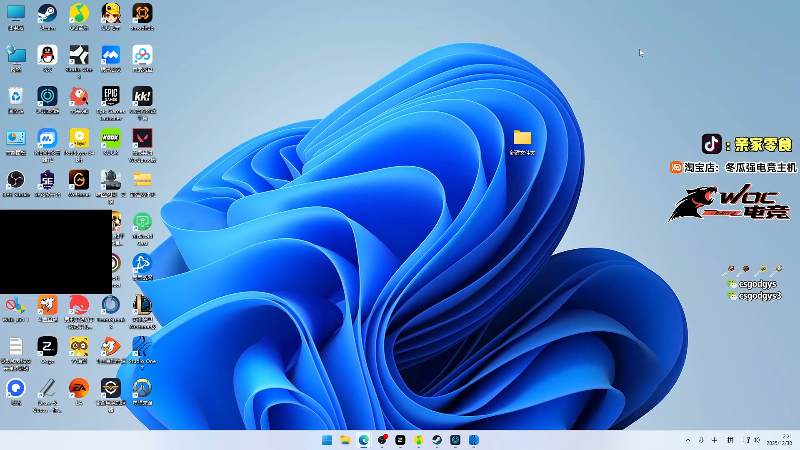
Task: Open the blue striped taskbar app
Action: [x=474, y=440]
